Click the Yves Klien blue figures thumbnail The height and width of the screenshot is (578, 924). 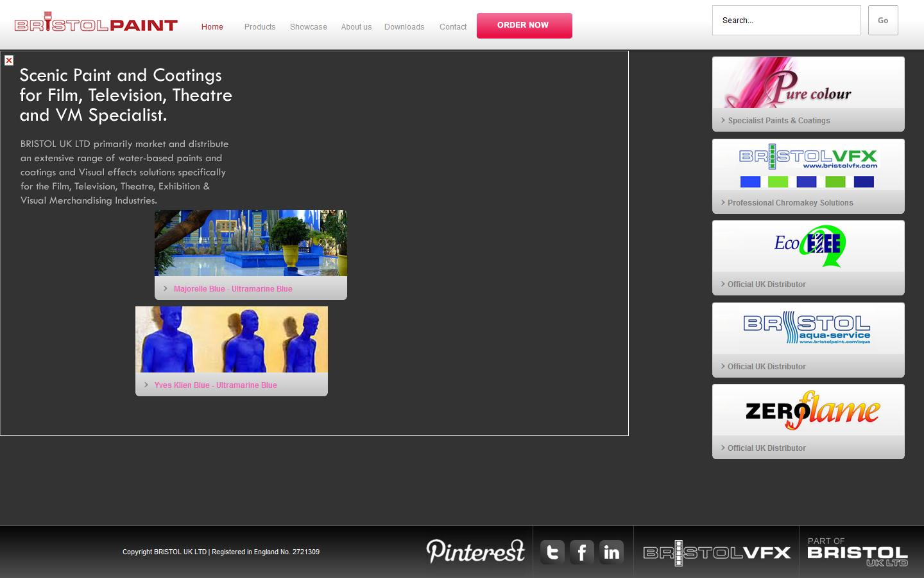232,340
